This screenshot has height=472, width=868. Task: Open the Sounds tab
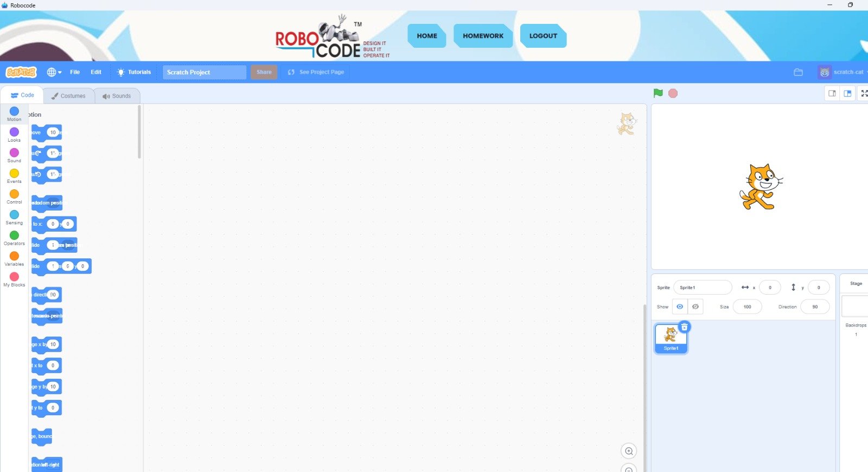pos(117,96)
